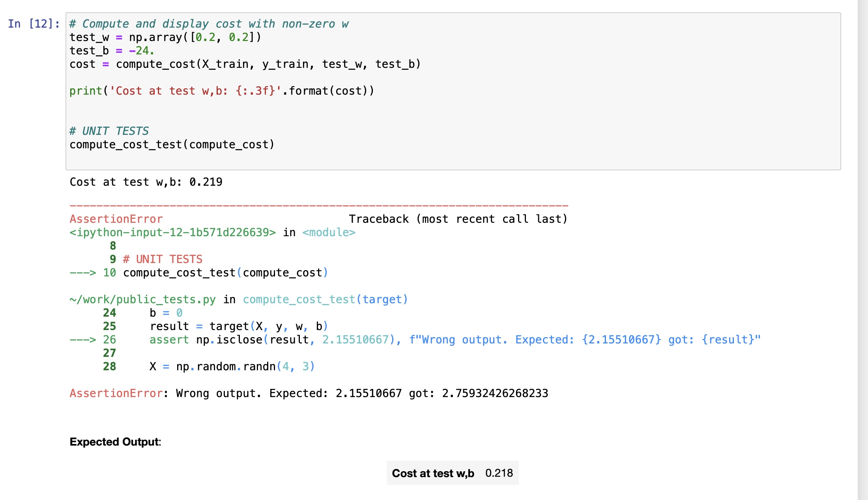Click the 'Expected Output' heading
The height and width of the screenshot is (500, 868).
[x=115, y=442]
